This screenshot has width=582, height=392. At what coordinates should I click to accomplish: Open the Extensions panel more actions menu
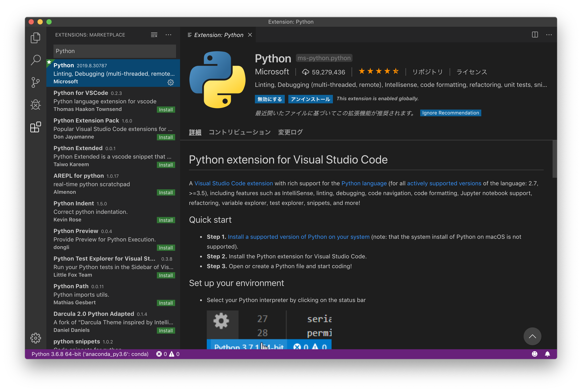168,35
